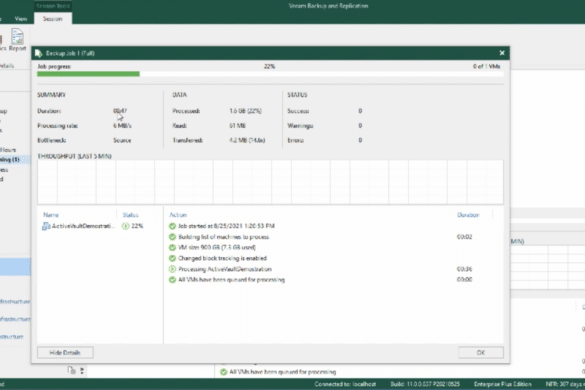
Task: Click green check next to Job started
Action: [x=172, y=226]
